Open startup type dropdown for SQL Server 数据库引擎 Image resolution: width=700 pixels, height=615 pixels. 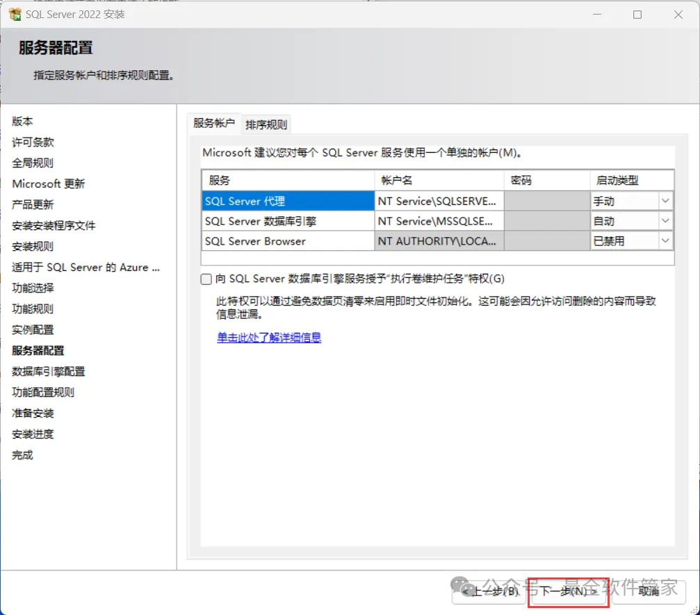[665, 221]
